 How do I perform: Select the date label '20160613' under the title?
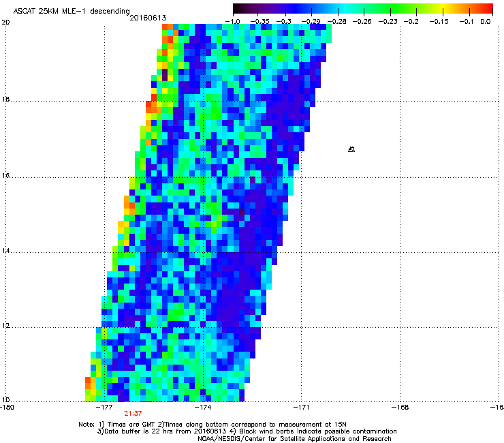pyautogui.click(x=148, y=18)
